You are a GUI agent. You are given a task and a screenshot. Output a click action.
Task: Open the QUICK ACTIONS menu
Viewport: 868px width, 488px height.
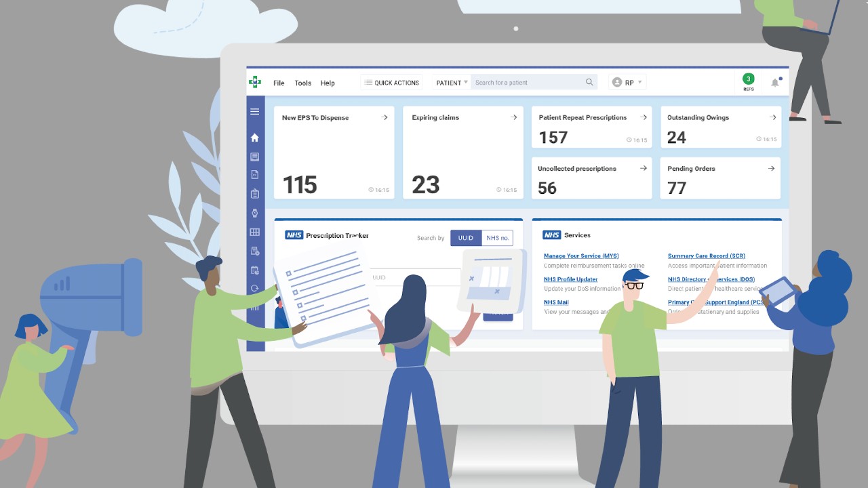click(x=392, y=83)
